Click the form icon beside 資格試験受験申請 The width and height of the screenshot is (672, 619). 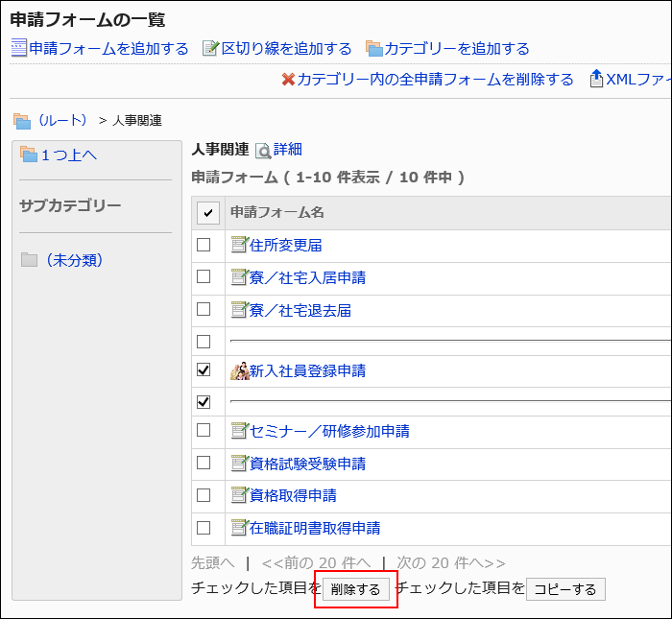(x=240, y=464)
